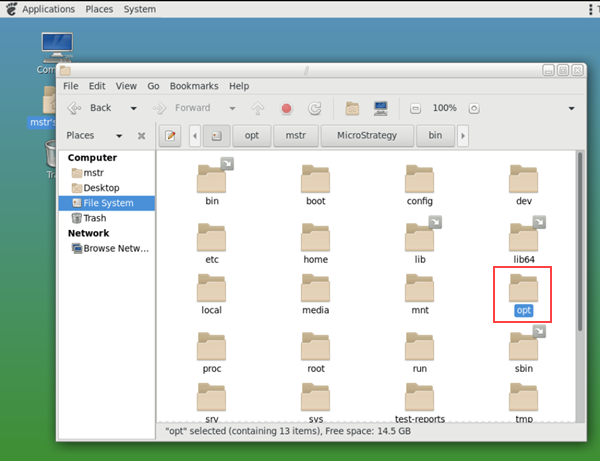Click the Computer icon in toolbar

380,108
